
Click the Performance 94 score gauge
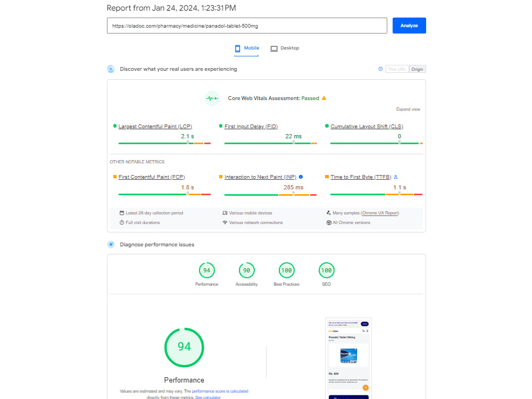point(206,270)
